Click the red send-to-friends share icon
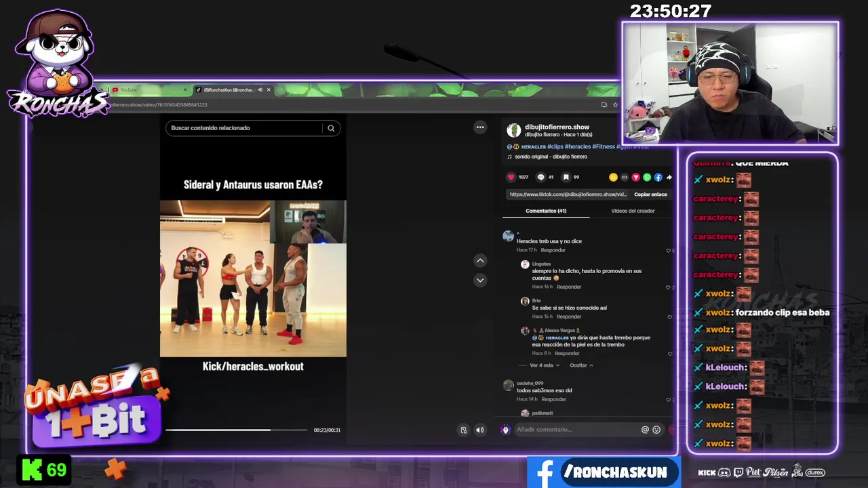The width and height of the screenshot is (868, 488). 635,178
